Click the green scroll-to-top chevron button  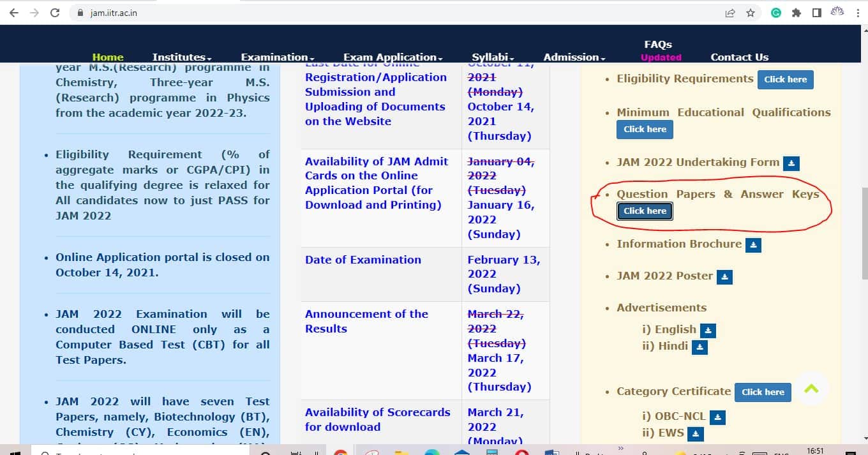pos(811,389)
